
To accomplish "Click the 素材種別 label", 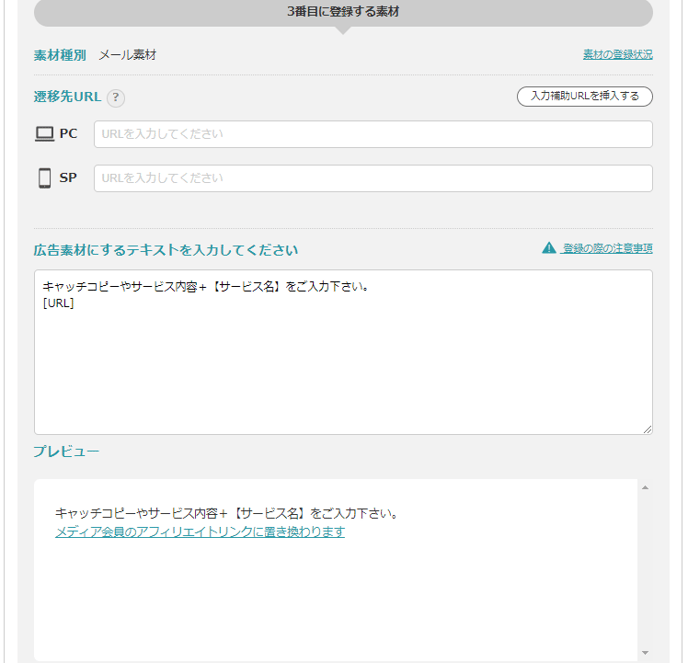I will click(60, 55).
